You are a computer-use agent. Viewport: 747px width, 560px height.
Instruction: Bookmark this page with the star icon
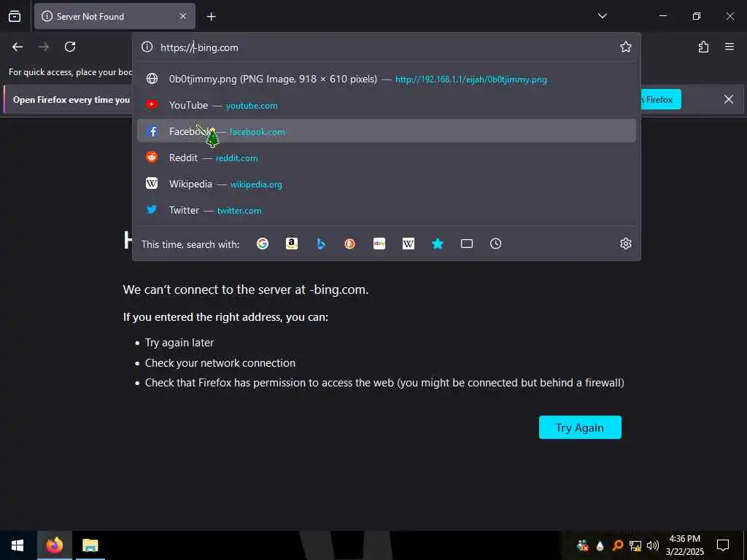click(625, 47)
